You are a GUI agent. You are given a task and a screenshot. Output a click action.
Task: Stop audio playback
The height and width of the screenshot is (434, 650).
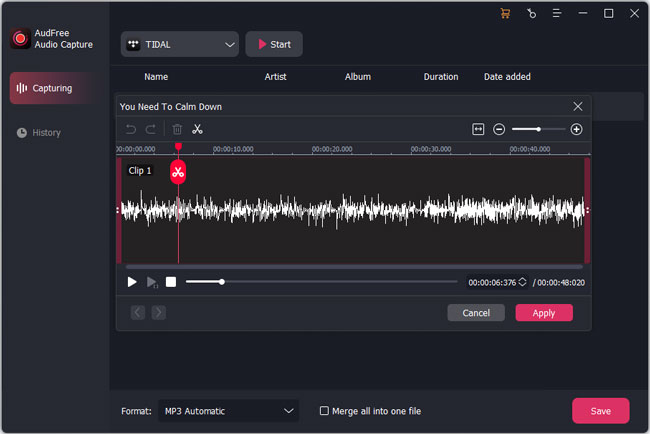click(171, 282)
